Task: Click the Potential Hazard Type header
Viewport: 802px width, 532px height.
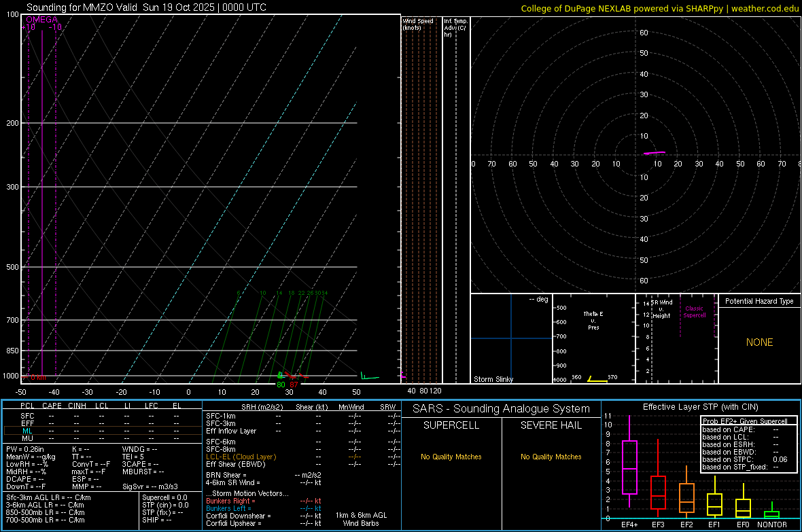Action: click(x=759, y=301)
